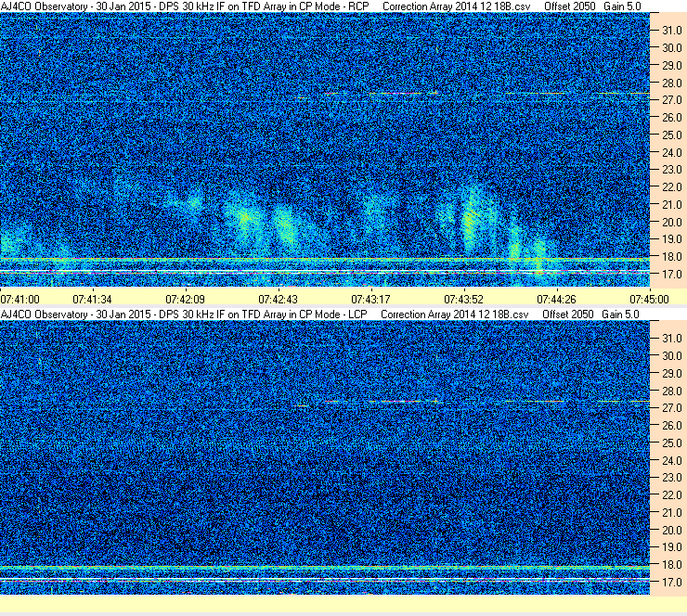Click the 20.0 frequency label on LCP chart
687x616 pixels.
click(x=671, y=531)
